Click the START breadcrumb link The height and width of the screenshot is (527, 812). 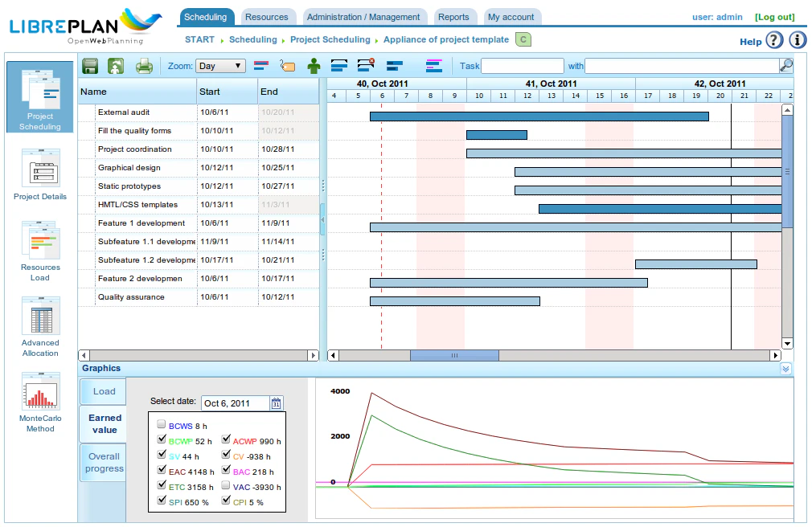click(x=200, y=39)
